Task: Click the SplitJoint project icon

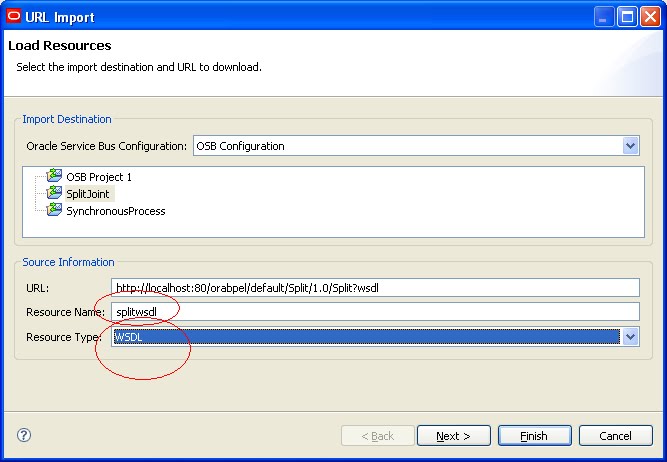Action: coord(54,192)
